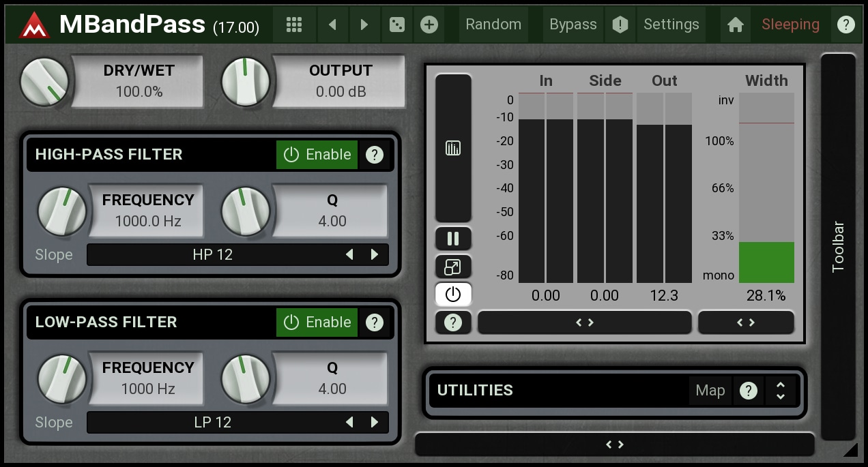Open the presets grid icon

click(x=294, y=25)
